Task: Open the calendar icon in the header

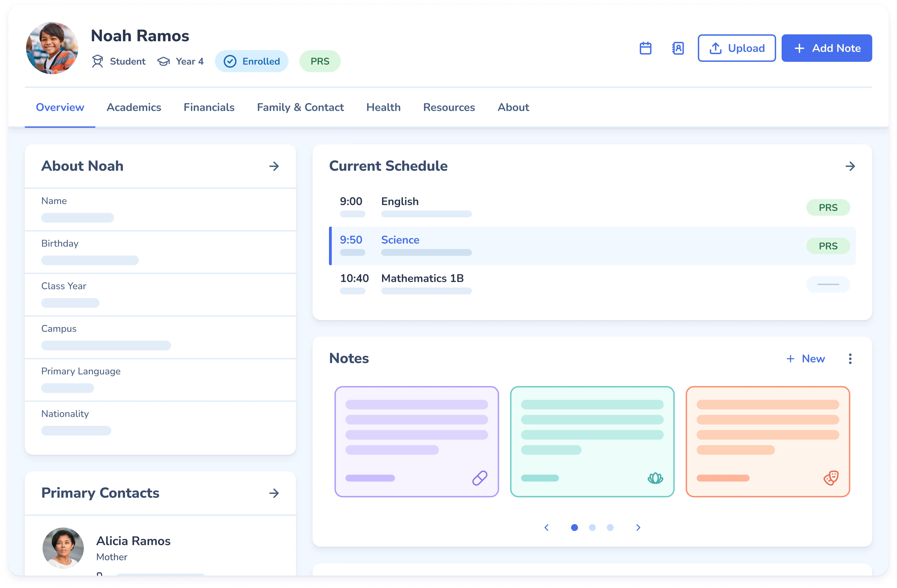Action: coord(646,48)
